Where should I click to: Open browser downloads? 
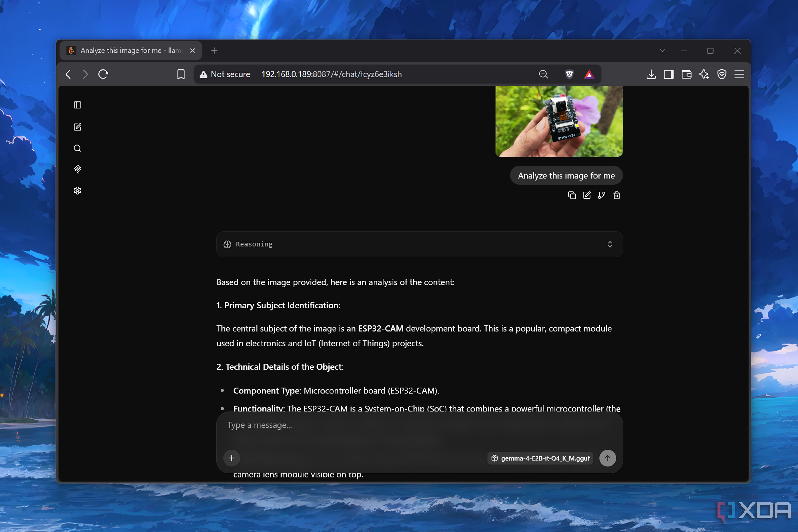(651, 74)
